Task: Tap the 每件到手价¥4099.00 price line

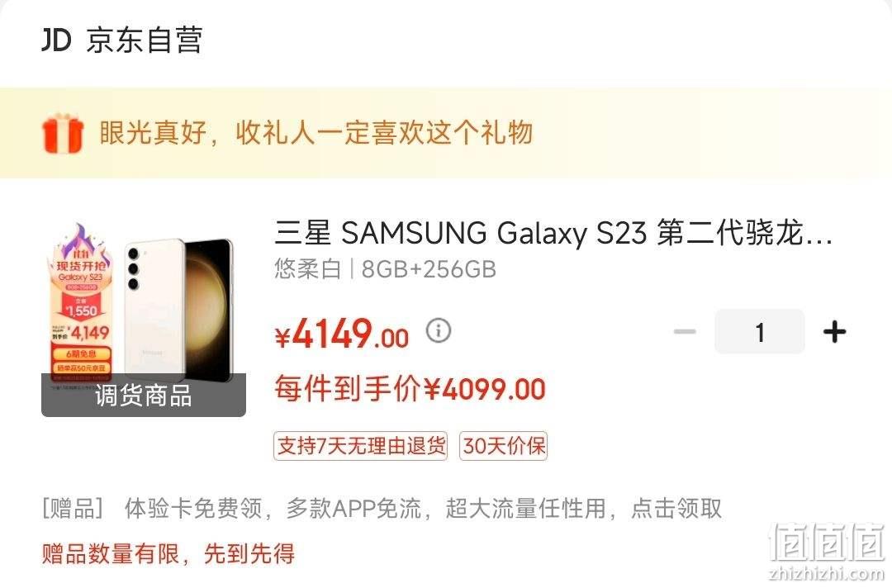Action: click(x=410, y=390)
